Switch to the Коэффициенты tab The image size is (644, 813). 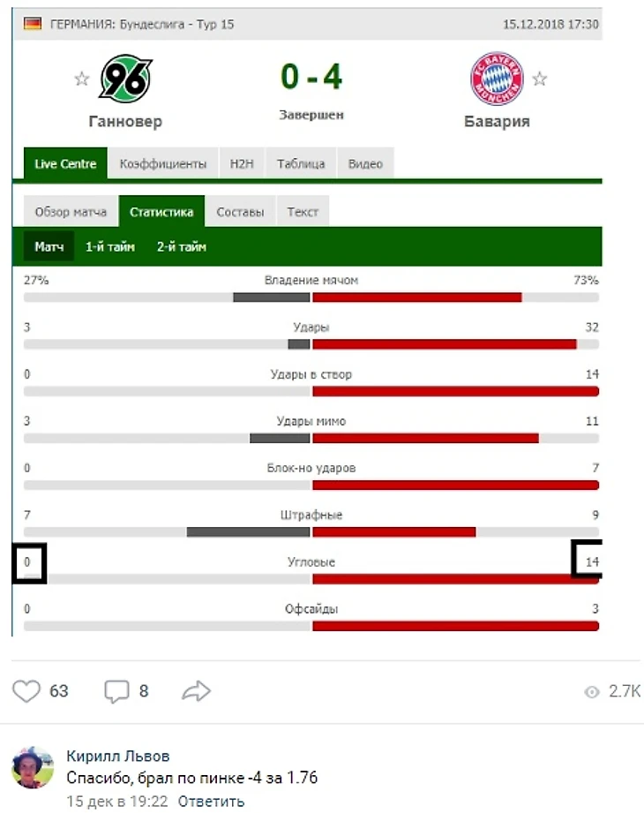[163, 164]
